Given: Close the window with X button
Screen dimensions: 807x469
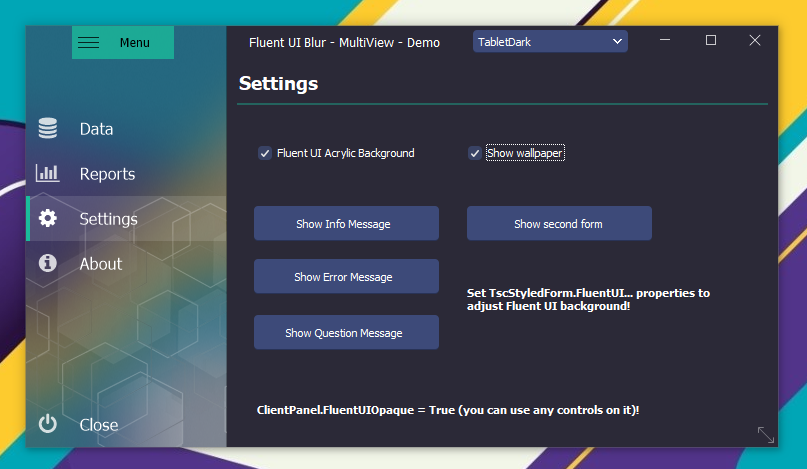Looking at the screenshot, I should pos(755,40).
